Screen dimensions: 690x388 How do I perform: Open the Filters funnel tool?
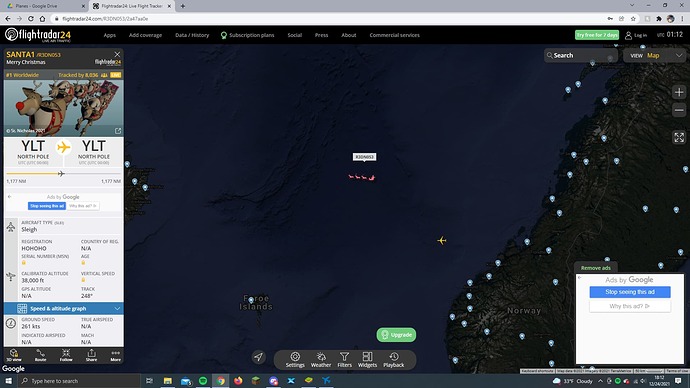tap(344, 359)
